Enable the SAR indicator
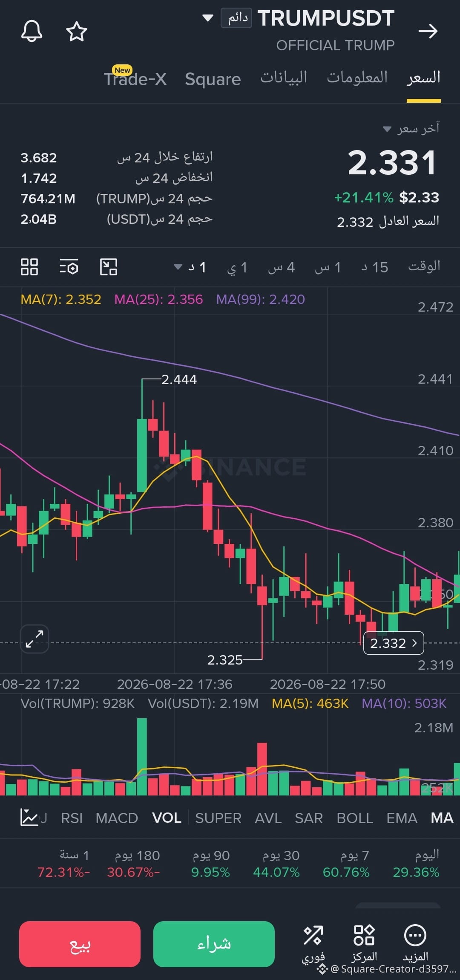Image resolution: width=460 pixels, height=980 pixels. (309, 818)
